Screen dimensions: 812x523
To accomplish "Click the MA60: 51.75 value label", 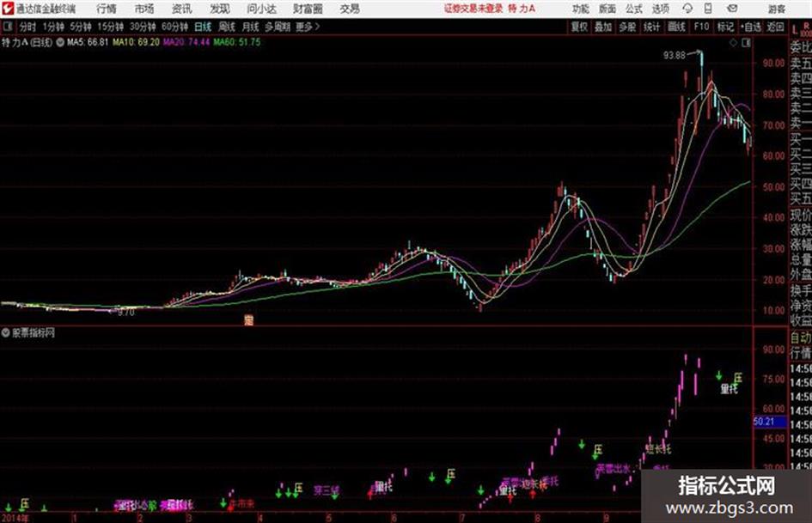I will coord(237,42).
